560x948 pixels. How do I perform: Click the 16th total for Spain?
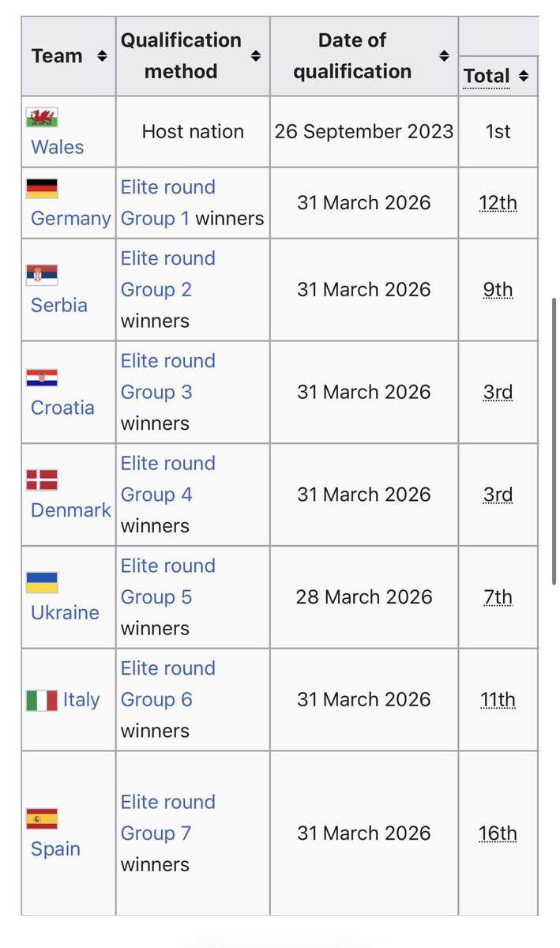click(x=498, y=833)
